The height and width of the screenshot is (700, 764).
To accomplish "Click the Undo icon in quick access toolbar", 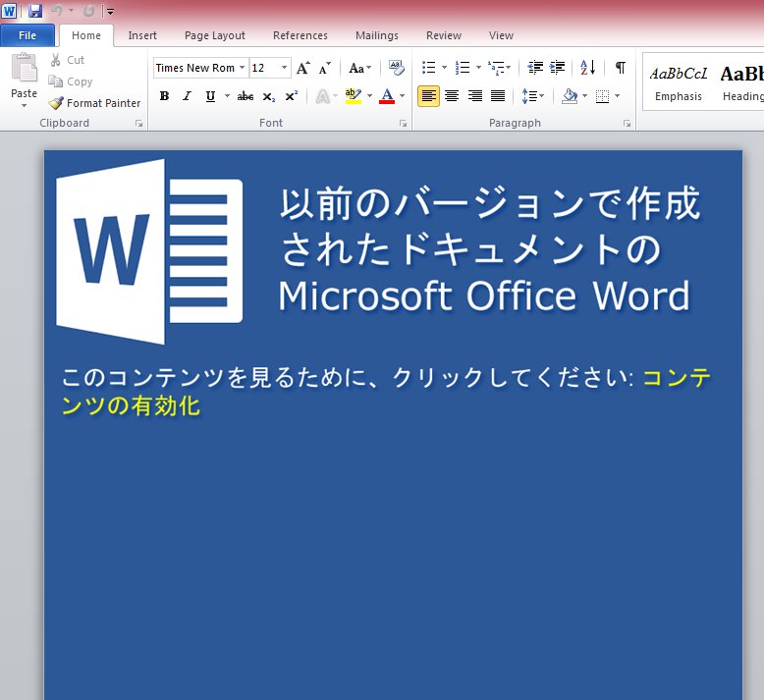I will [57, 11].
